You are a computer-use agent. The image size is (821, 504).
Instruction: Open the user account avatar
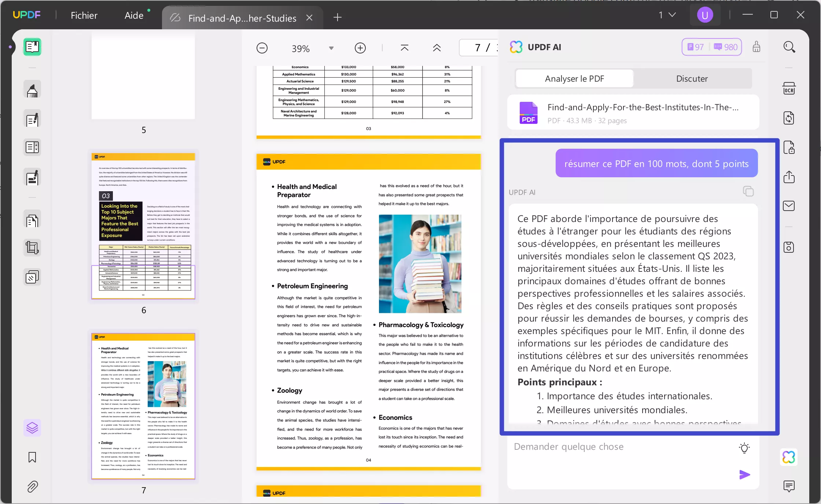[x=705, y=15]
